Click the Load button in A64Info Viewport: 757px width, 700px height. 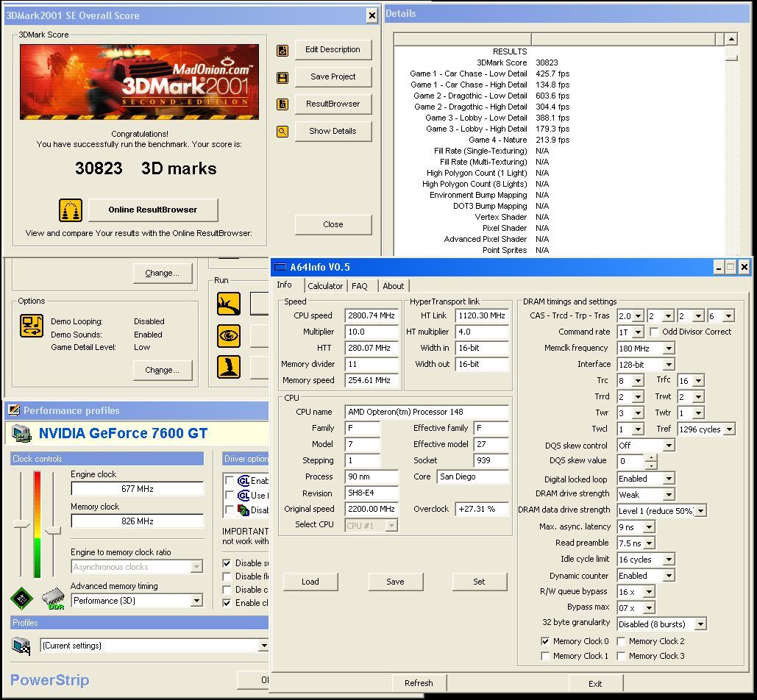[x=310, y=582]
